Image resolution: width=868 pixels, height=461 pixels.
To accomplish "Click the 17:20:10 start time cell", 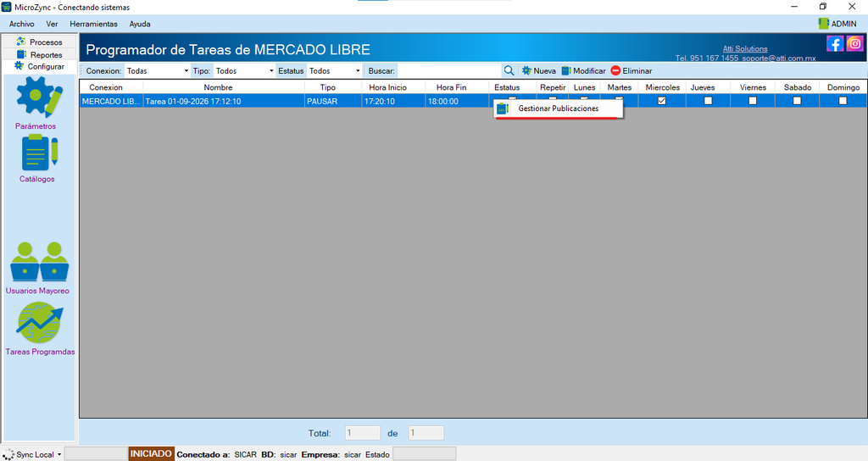I will click(393, 102).
